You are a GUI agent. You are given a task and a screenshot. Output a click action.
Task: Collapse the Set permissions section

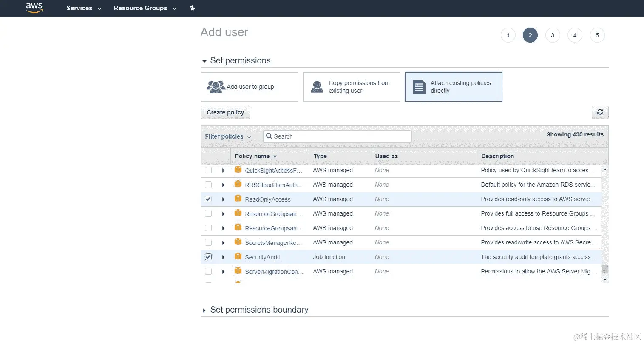(x=204, y=61)
